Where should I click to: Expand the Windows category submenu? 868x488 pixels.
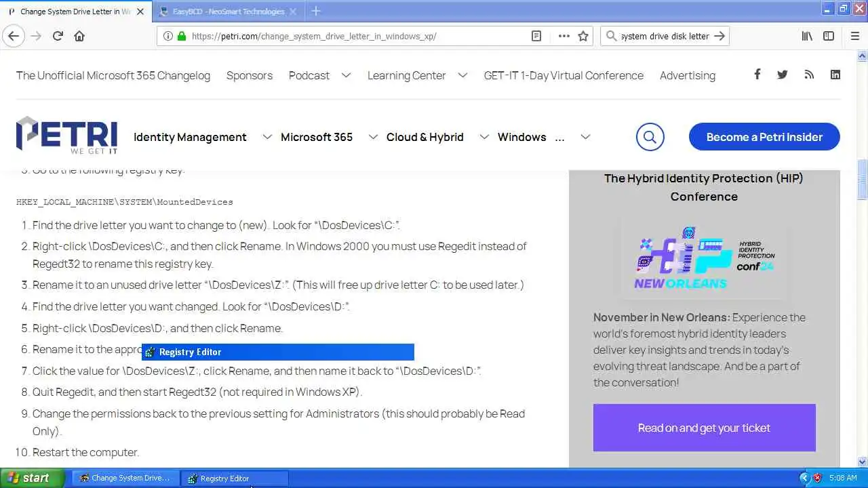click(585, 137)
